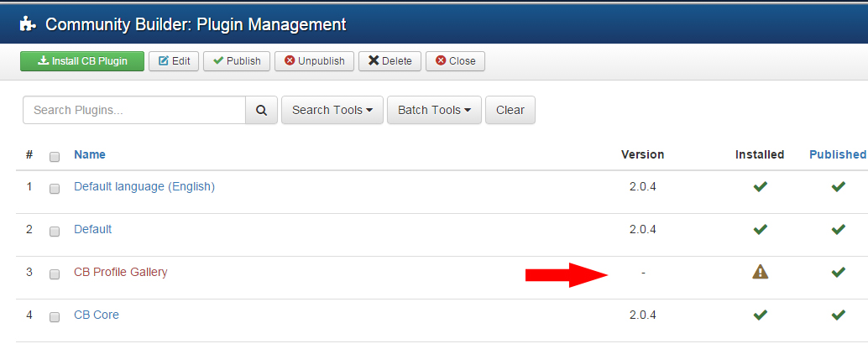The image size is (868, 349).
Task: Toggle published checkmark for CB Profile Gallery
Action: pyautogui.click(x=838, y=272)
